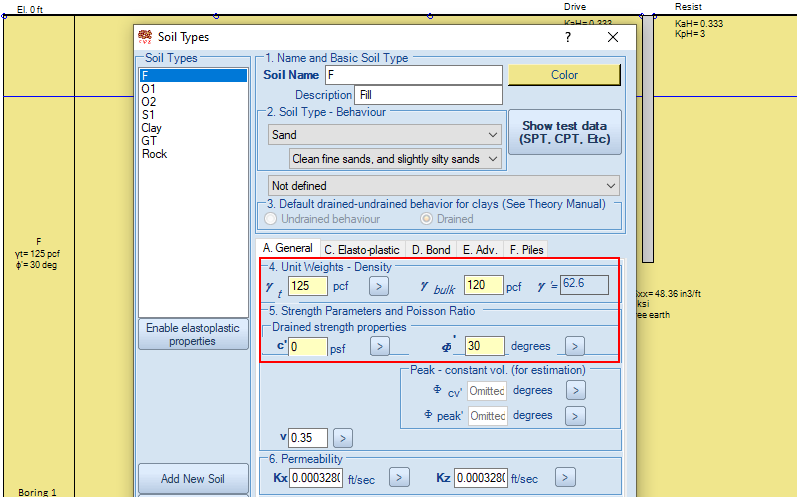Viewport: 800px width, 497px height.
Task: Click the Kz permeability input field
Action: coord(481,478)
